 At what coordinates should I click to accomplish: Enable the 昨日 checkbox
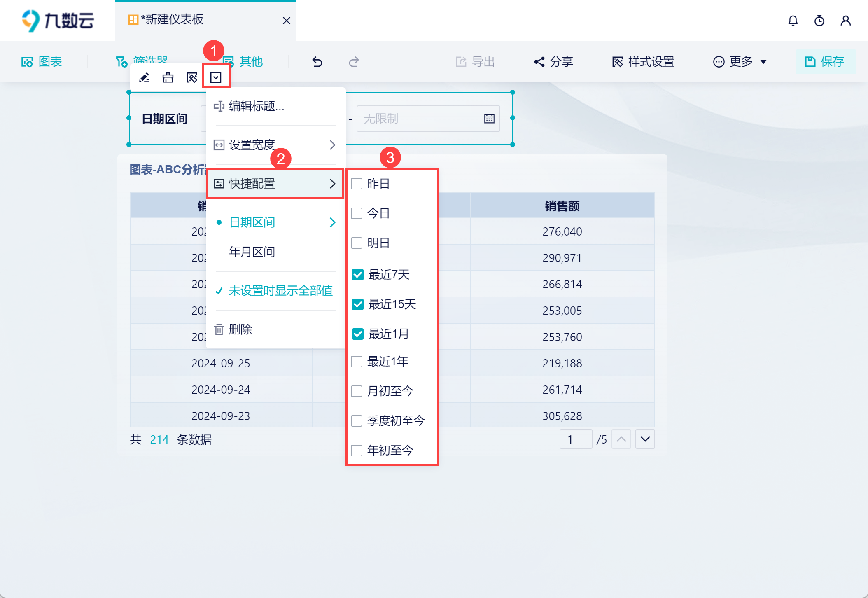click(357, 184)
